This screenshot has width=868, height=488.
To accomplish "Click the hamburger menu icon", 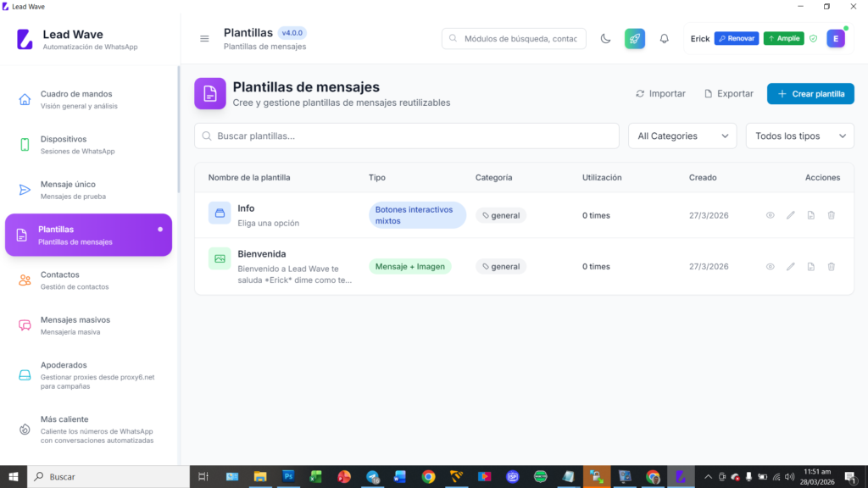I will (204, 39).
